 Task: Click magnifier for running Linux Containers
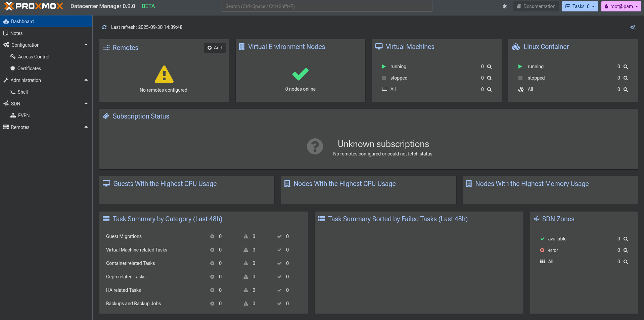point(626,67)
